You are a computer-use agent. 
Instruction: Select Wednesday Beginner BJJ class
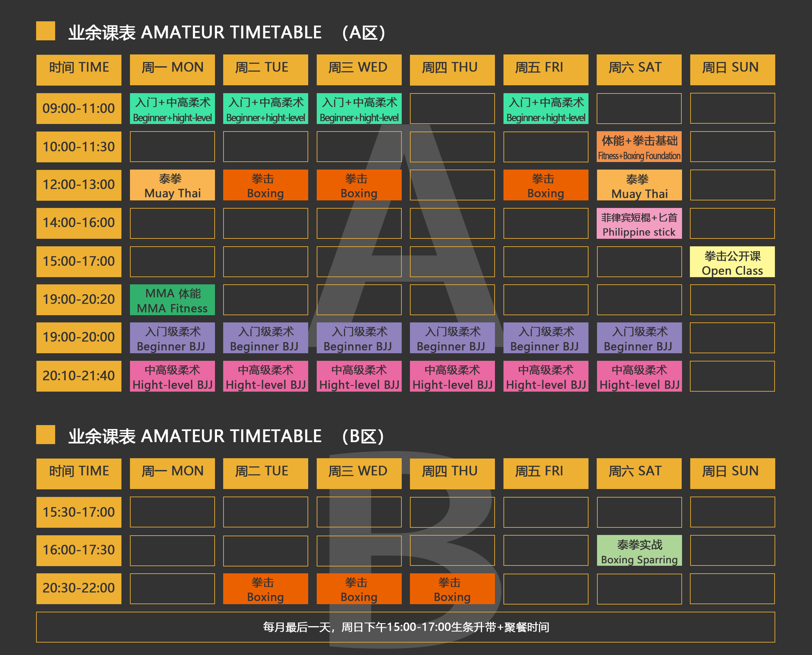click(x=359, y=338)
